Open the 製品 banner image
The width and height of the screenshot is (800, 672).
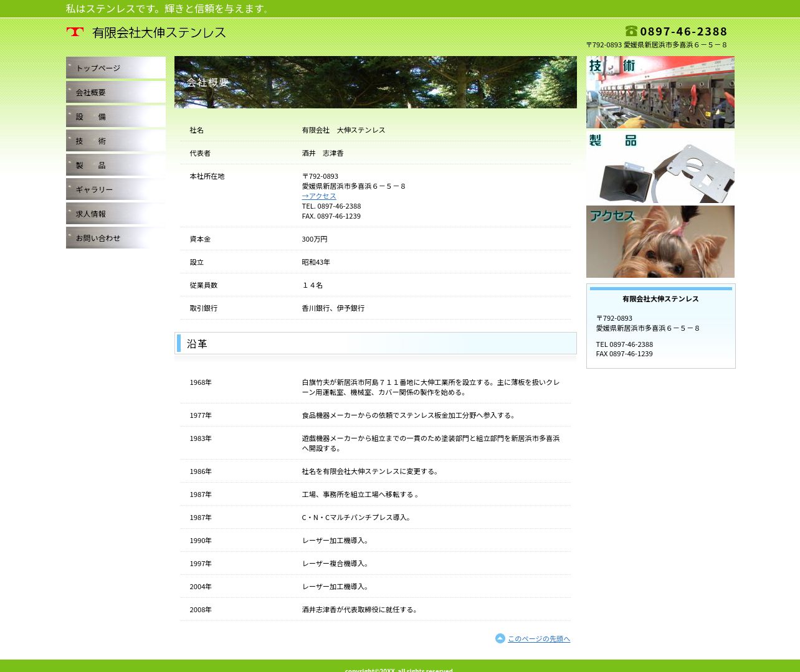coord(660,167)
